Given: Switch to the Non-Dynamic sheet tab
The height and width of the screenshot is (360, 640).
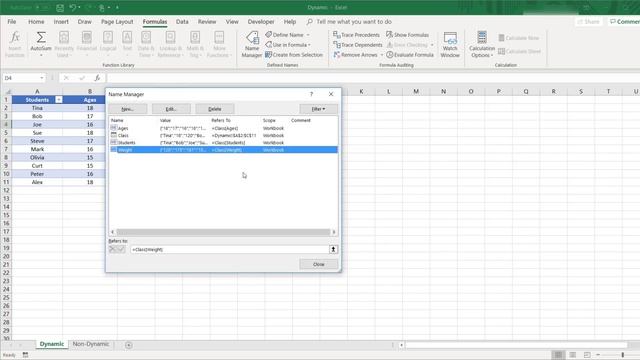Looking at the screenshot, I should (x=91, y=344).
